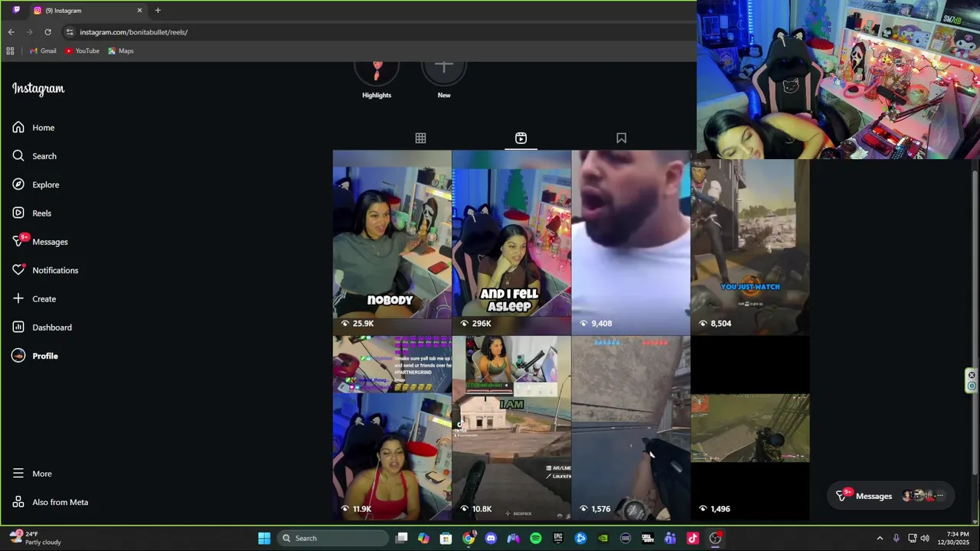The width and height of the screenshot is (980, 551).
Task: Click the microphone tray icon
Action: click(896, 538)
